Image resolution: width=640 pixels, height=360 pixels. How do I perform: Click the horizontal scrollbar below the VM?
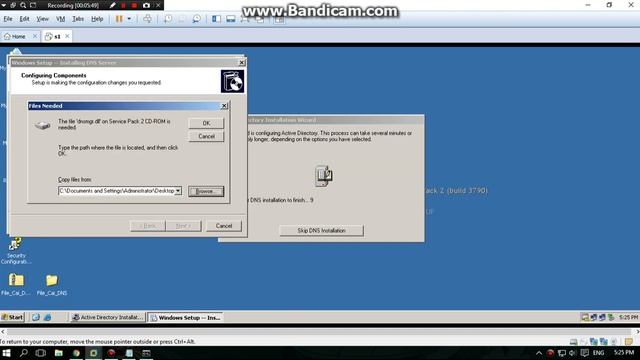(x=320, y=332)
